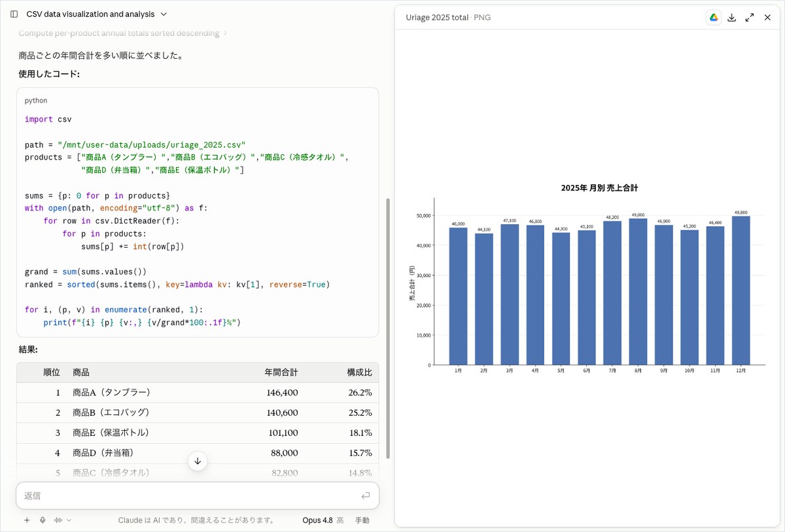Open the chat title dropdown chevron

164,14
